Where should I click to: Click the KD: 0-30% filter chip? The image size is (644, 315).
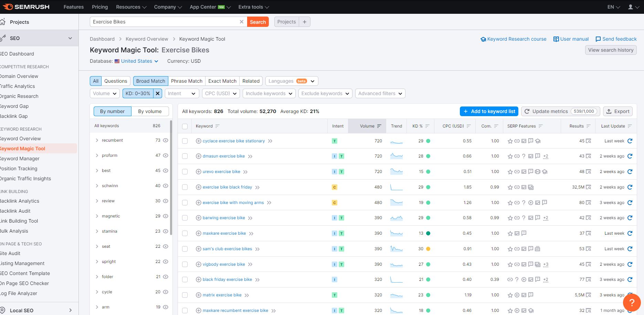coord(138,93)
